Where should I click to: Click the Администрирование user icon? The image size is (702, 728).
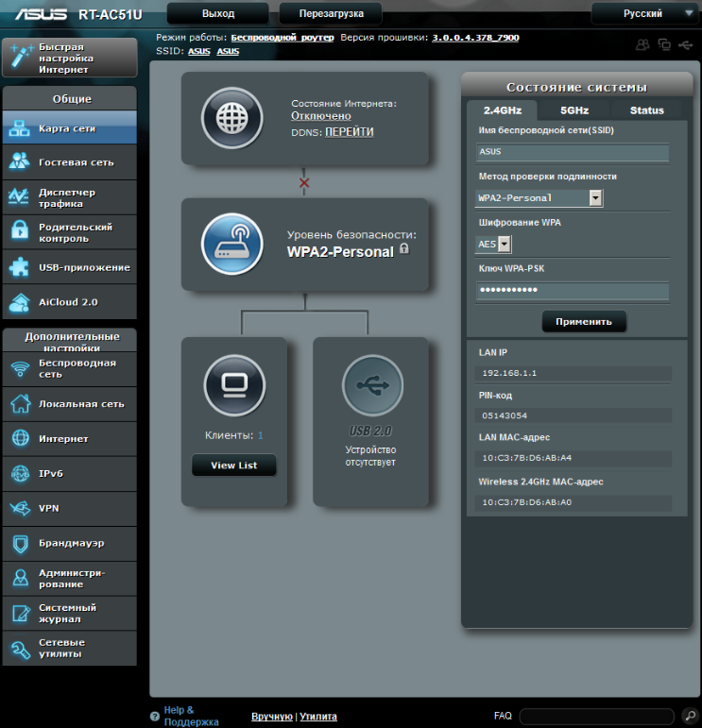pyautogui.click(x=21, y=578)
